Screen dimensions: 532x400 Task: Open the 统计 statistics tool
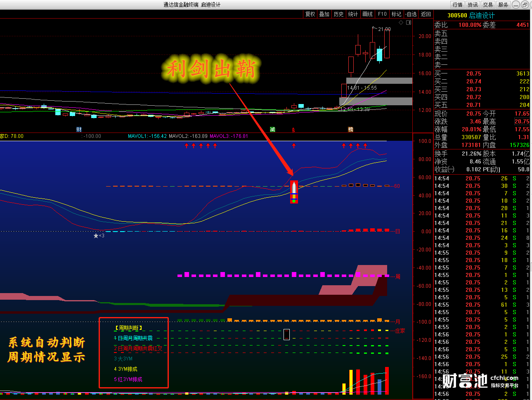click(353, 14)
